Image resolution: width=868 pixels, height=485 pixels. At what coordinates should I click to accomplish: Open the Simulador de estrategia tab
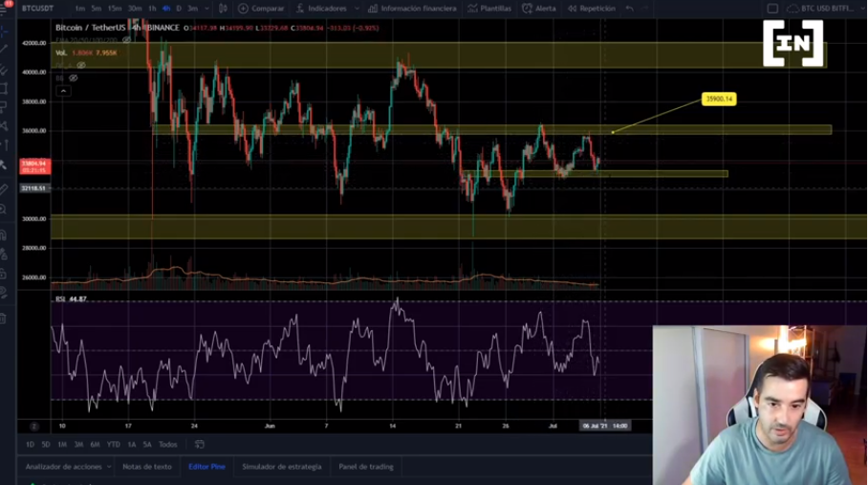(x=282, y=467)
